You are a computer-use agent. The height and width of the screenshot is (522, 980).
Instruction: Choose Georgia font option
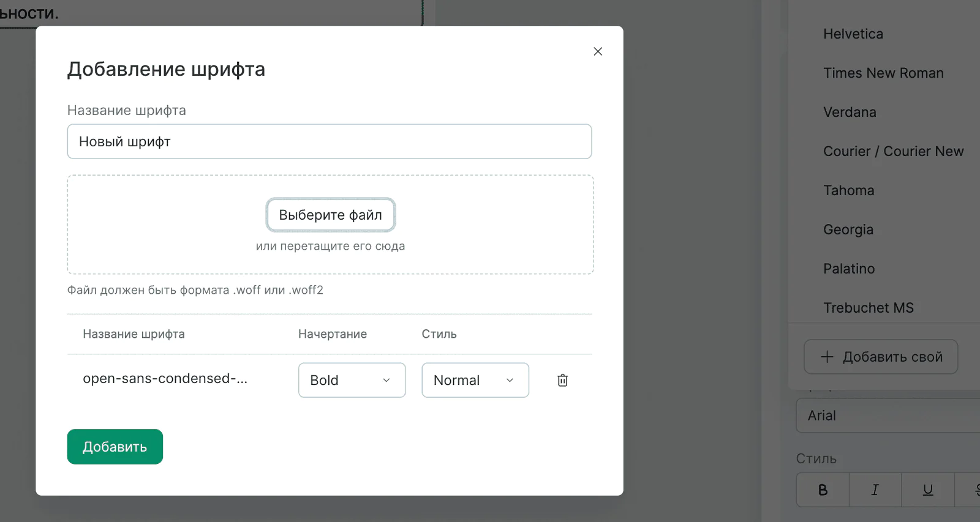click(848, 230)
